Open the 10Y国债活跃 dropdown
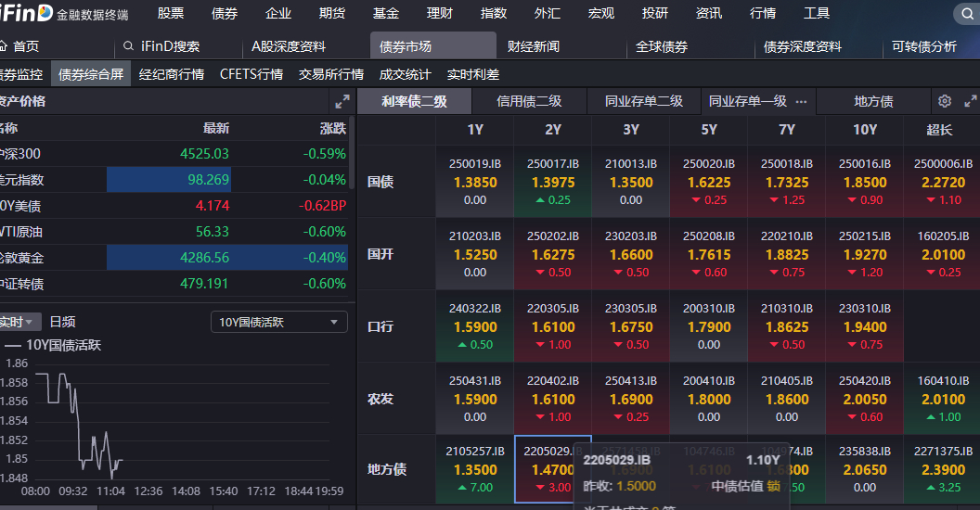 (278, 322)
